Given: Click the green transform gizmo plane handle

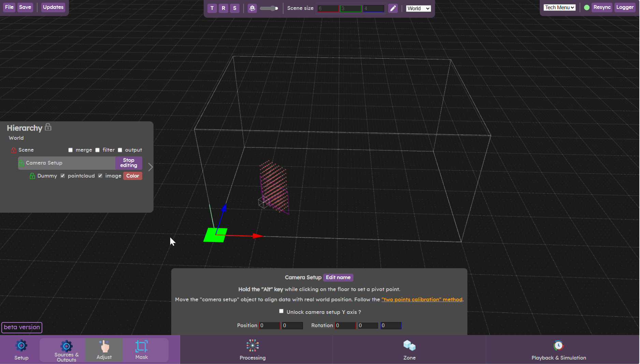Looking at the screenshot, I should pyautogui.click(x=215, y=235).
